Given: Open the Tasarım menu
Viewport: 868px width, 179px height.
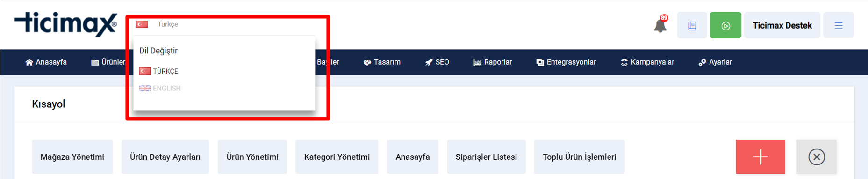Looking at the screenshot, I should click(x=382, y=62).
